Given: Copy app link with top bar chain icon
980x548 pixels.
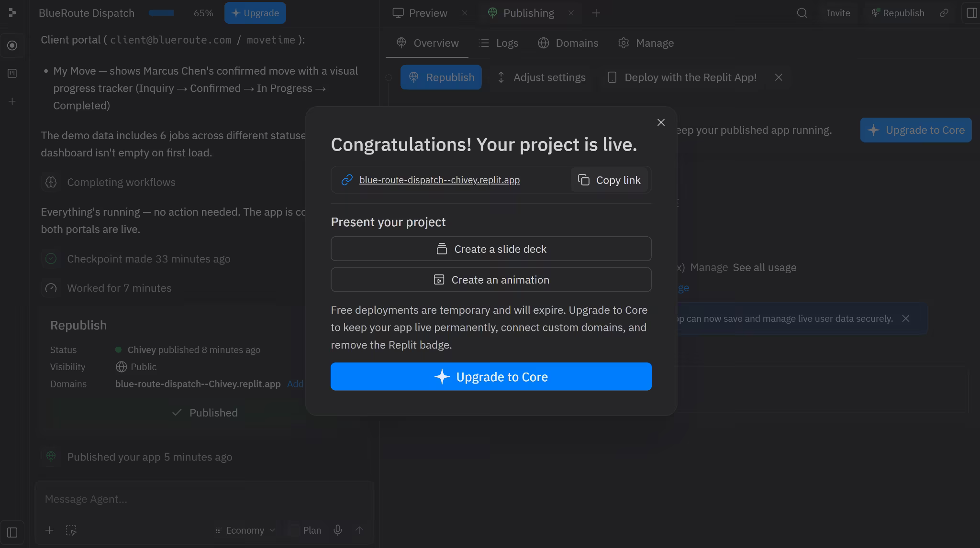Looking at the screenshot, I should pos(944,13).
